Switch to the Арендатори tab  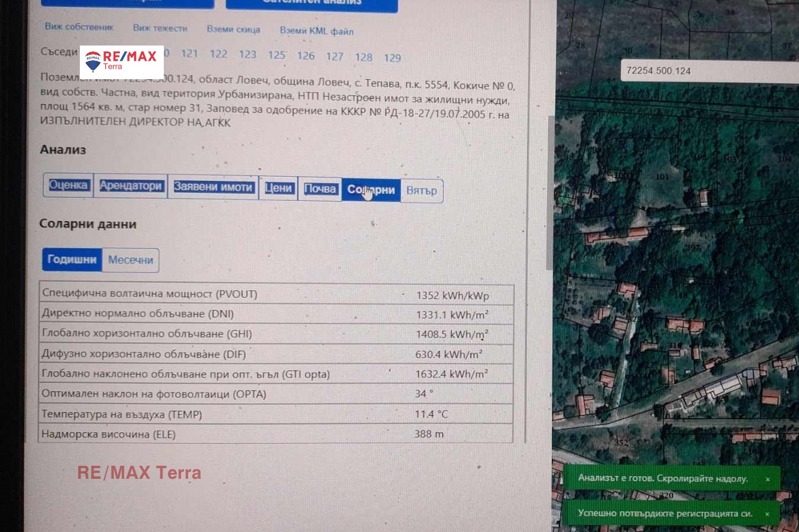(x=131, y=186)
